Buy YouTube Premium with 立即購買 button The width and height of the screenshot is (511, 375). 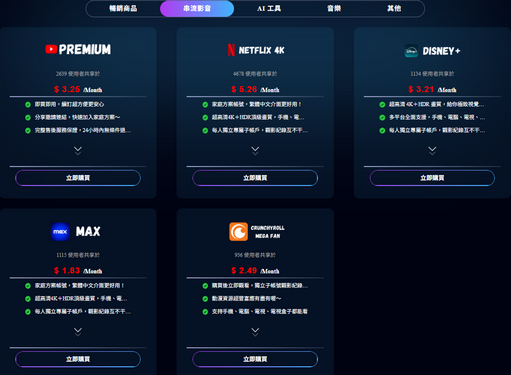pos(78,178)
